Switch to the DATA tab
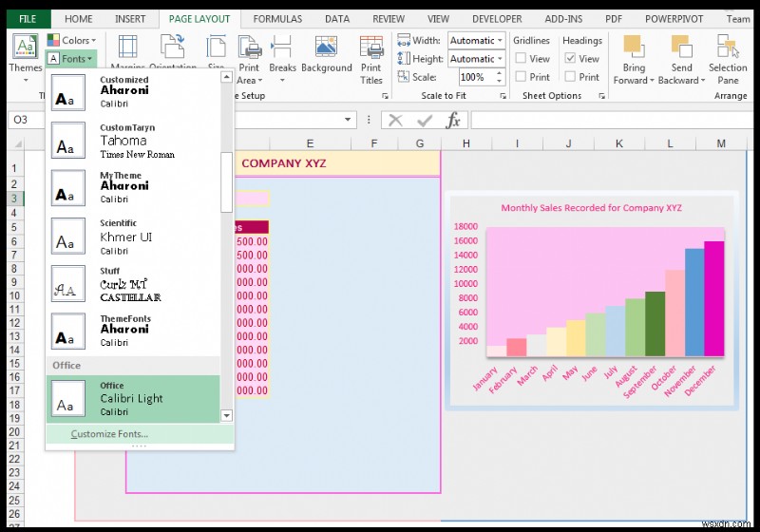Image resolution: width=760 pixels, height=532 pixels. click(x=337, y=19)
